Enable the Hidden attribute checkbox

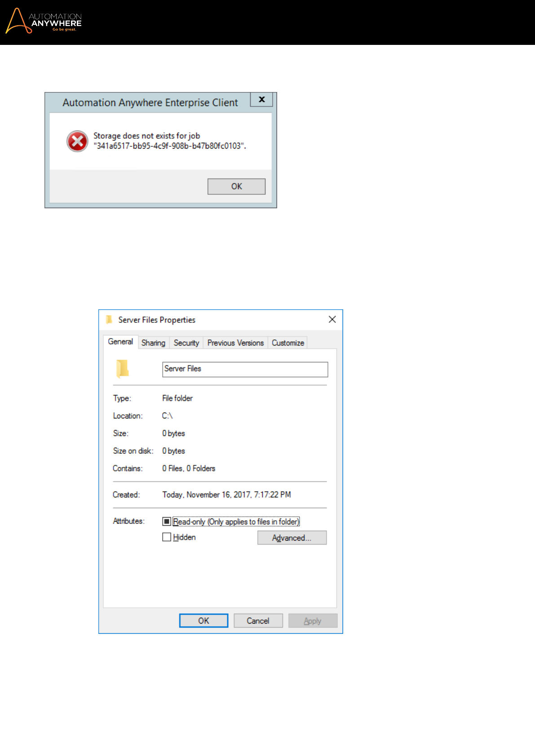click(x=167, y=537)
